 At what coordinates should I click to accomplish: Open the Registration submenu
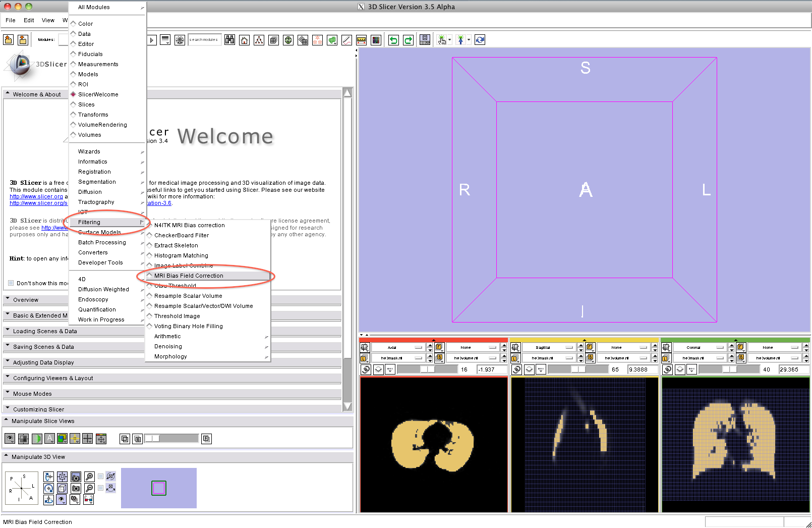coord(94,172)
